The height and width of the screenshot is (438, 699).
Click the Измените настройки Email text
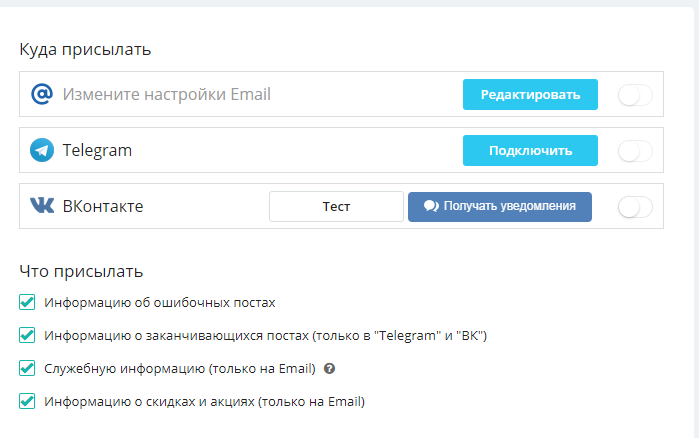(166, 94)
